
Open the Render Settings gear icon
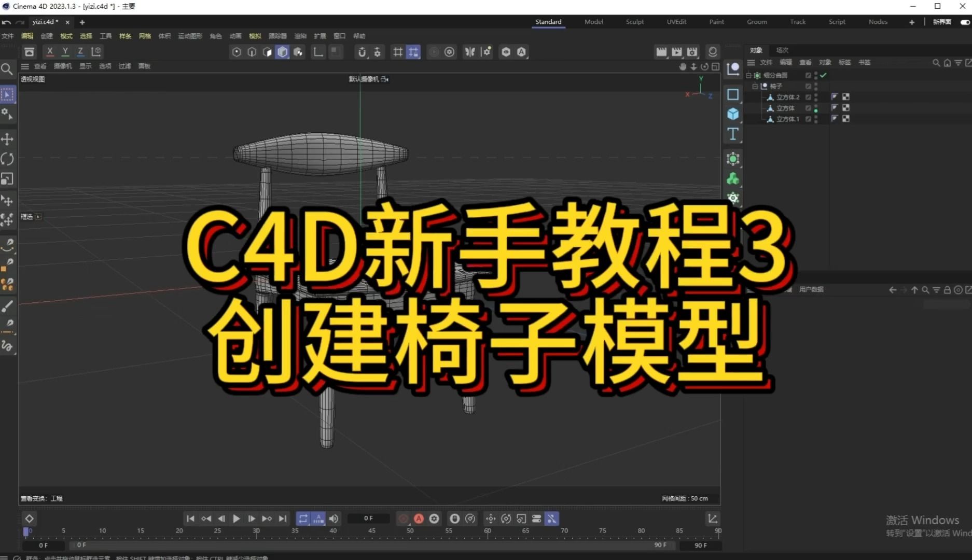449,52
